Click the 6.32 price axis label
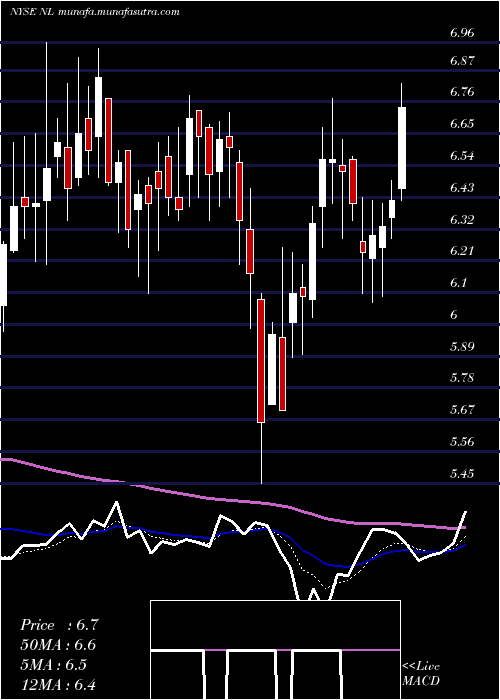This screenshot has height=700, width=500. coord(462,219)
